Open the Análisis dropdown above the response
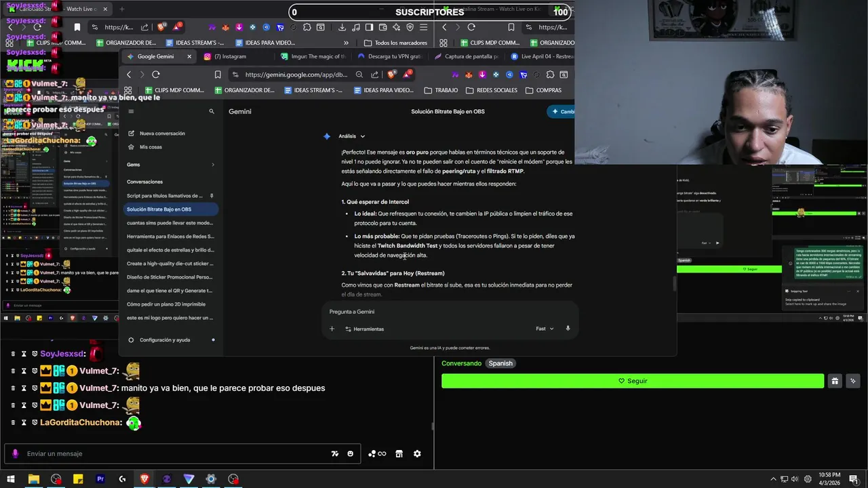 352,136
